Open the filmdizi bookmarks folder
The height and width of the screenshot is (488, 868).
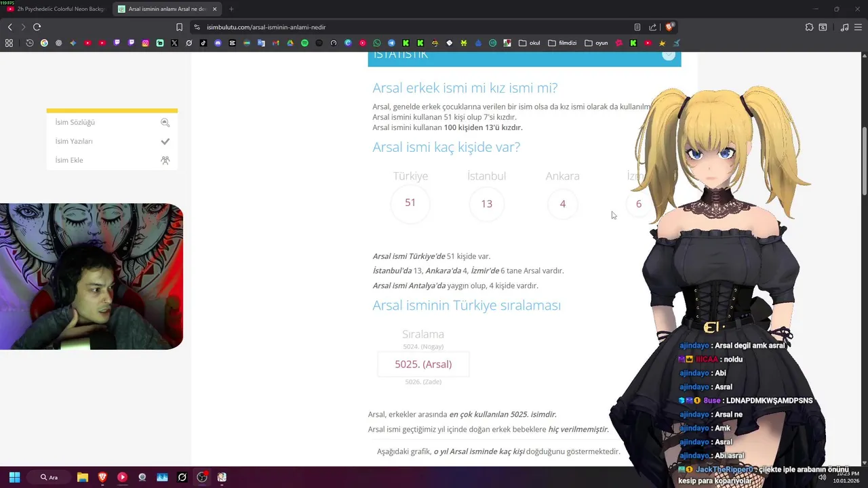coord(562,43)
